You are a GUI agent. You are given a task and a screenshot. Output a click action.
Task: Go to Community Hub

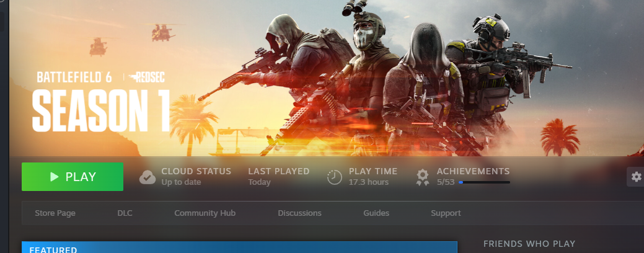pos(205,213)
